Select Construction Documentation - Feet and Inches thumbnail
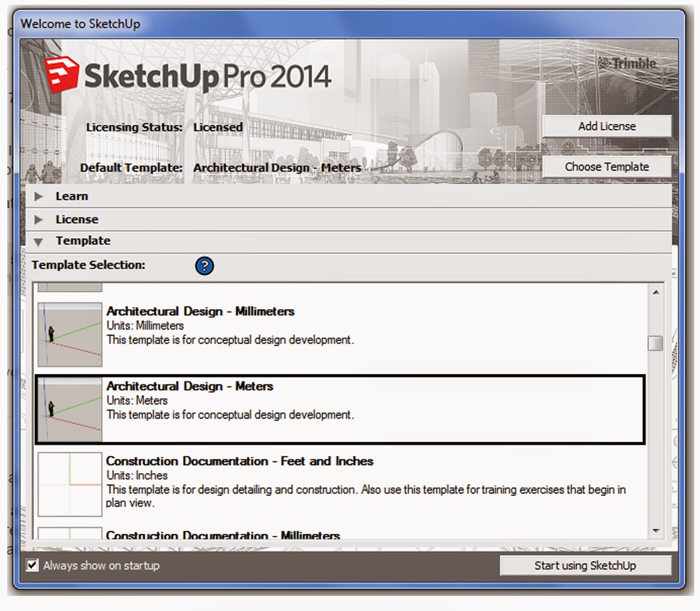This screenshot has height=611, width=700. coord(70,484)
